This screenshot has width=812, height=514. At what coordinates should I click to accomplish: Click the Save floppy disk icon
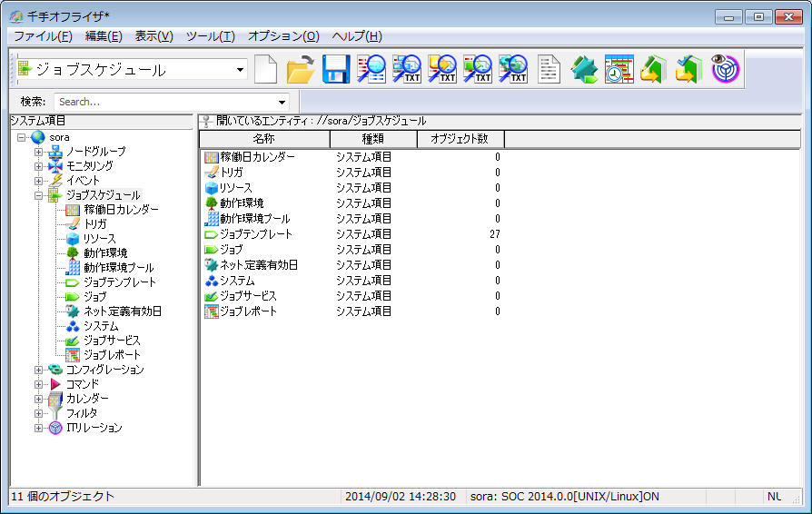[336, 69]
